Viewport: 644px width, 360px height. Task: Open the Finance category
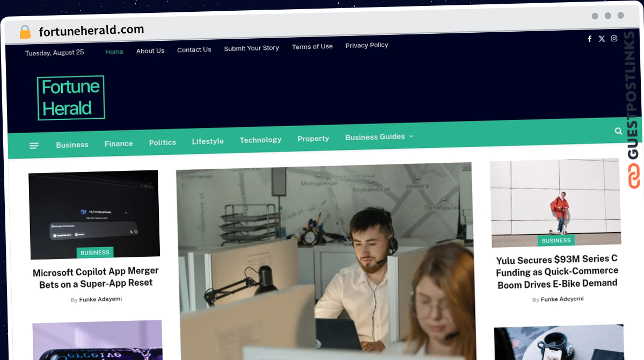click(119, 143)
